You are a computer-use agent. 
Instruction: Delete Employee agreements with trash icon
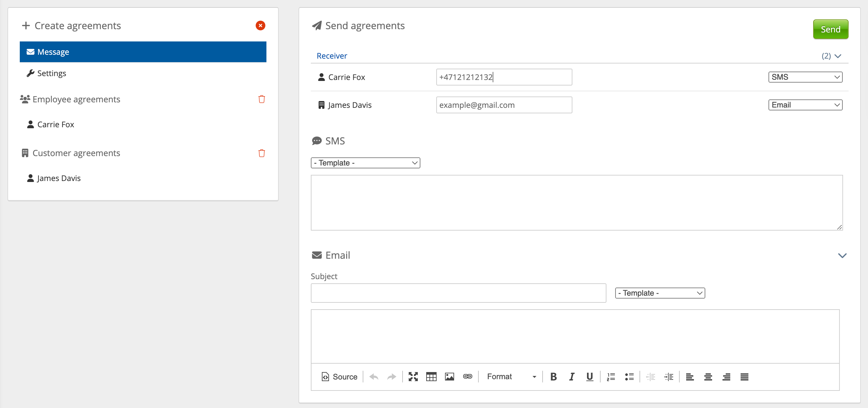[x=262, y=99]
